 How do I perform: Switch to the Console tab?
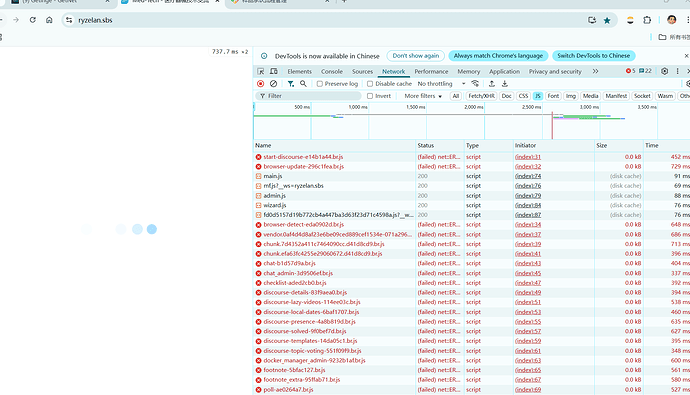pyautogui.click(x=332, y=71)
